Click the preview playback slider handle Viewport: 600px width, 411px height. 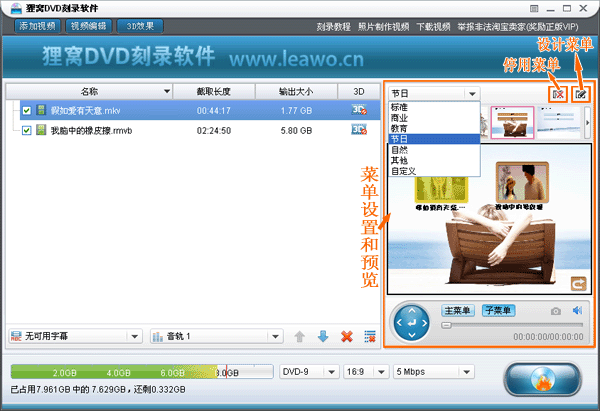(x=447, y=325)
